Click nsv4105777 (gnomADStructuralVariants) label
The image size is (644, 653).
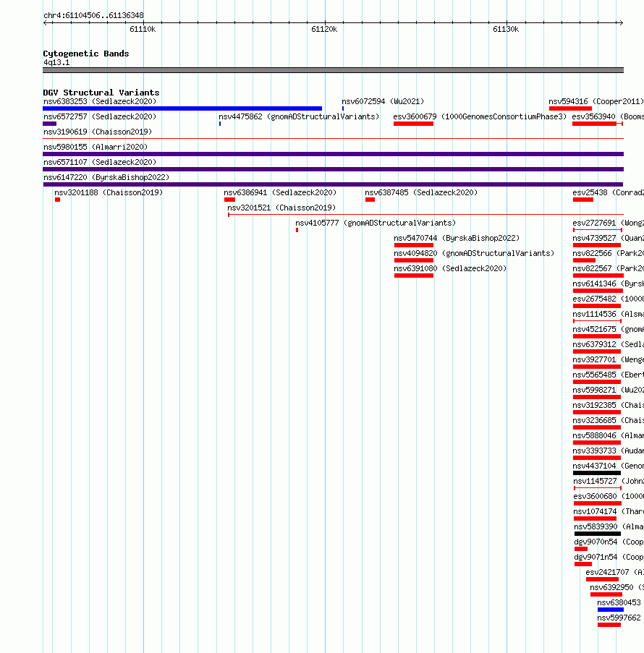[376, 223]
